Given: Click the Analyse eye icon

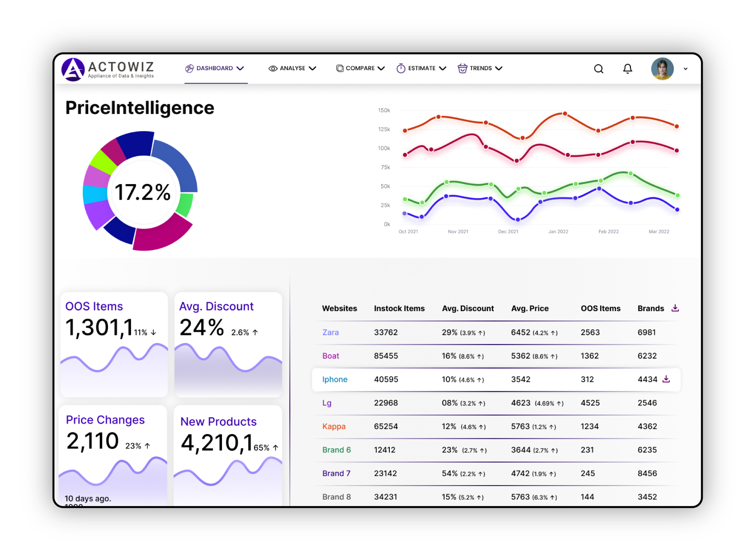Looking at the screenshot, I should pos(273,68).
